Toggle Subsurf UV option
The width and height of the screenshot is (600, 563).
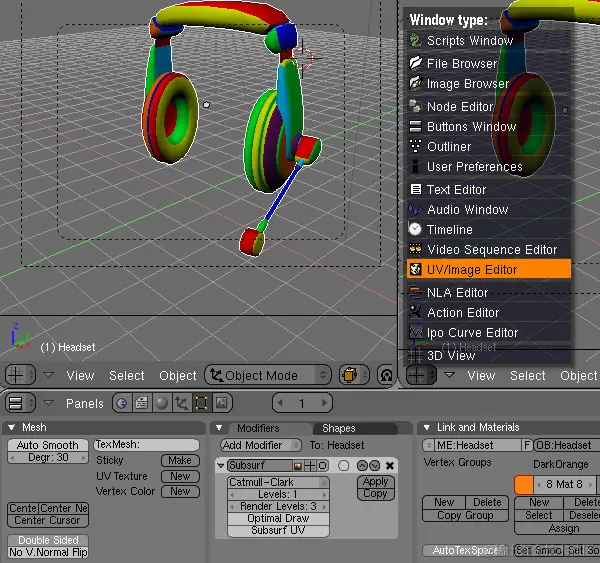tap(278, 530)
